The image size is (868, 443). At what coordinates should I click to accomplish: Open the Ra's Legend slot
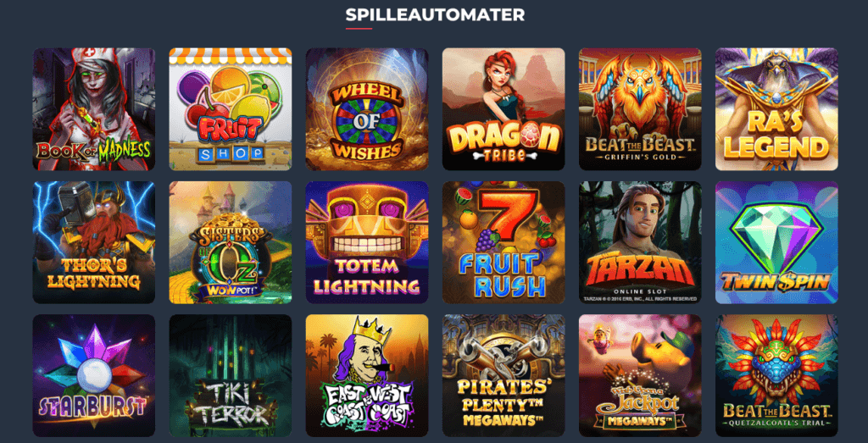[776, 109]
